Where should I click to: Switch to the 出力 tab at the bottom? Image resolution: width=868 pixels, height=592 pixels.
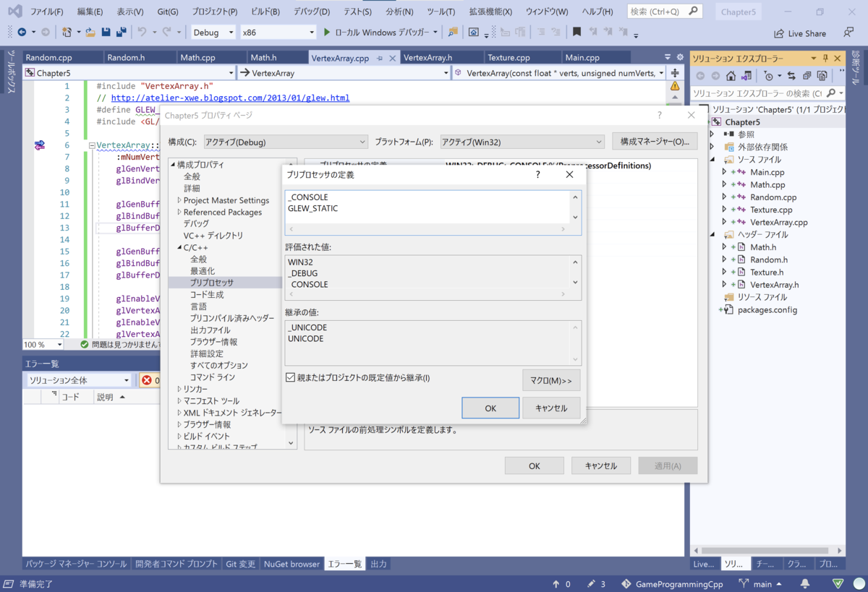tap(379, 564)
